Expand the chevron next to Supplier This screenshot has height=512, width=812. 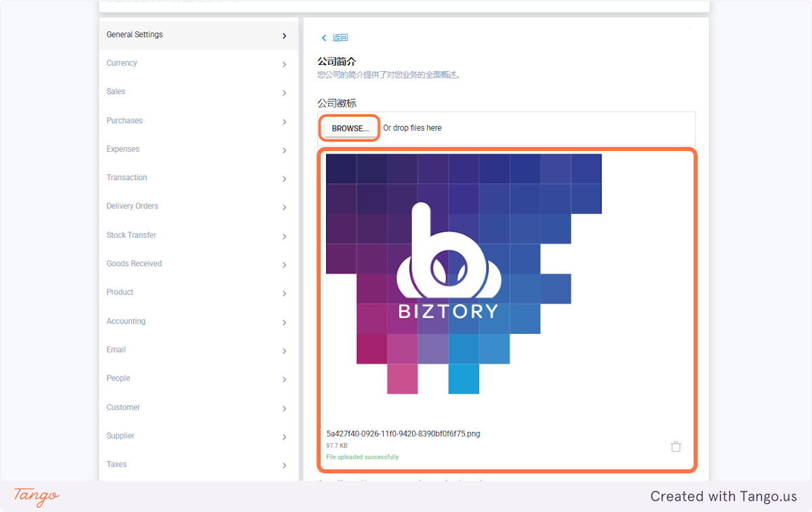click(284, 437)
